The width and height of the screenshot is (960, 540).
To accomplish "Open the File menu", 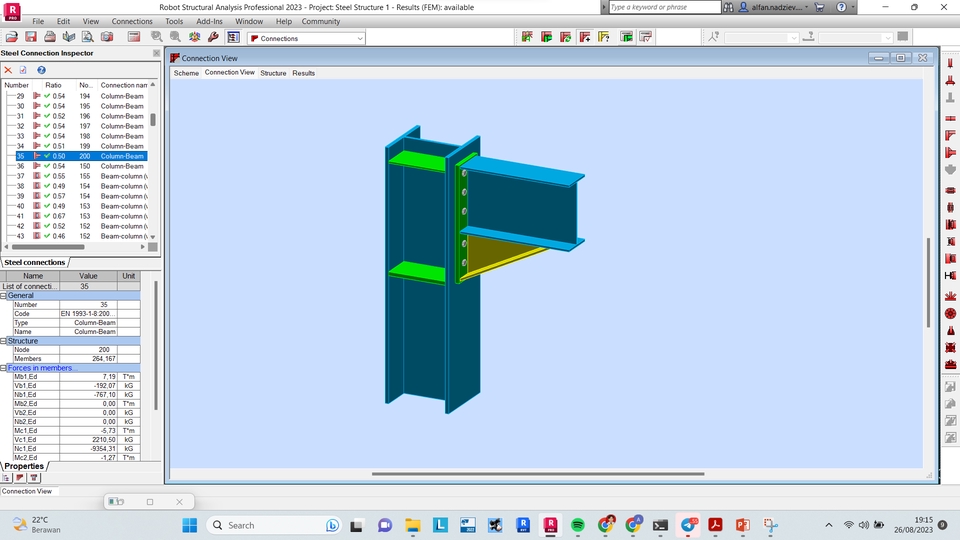I will point(38,21).
